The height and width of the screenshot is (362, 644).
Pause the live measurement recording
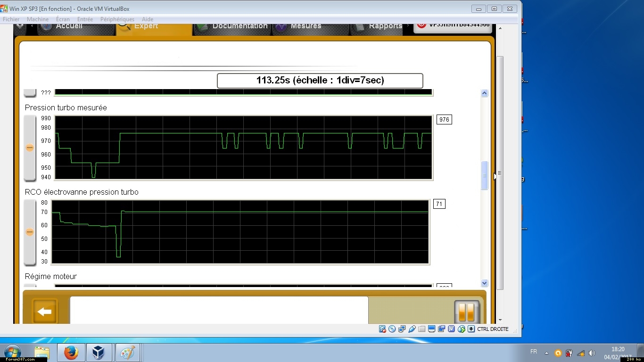pos(466,312)
